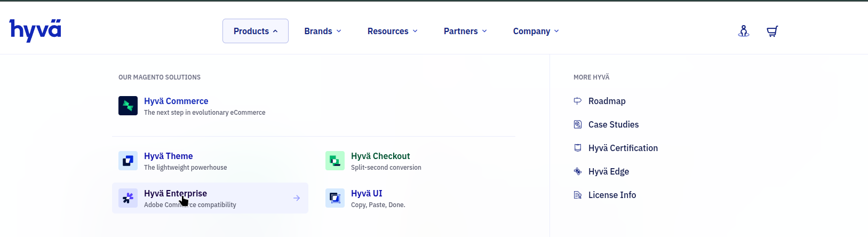Click 'The lightweight powerhouse' text
Screen dimensions: 868x237
[186, 168]
